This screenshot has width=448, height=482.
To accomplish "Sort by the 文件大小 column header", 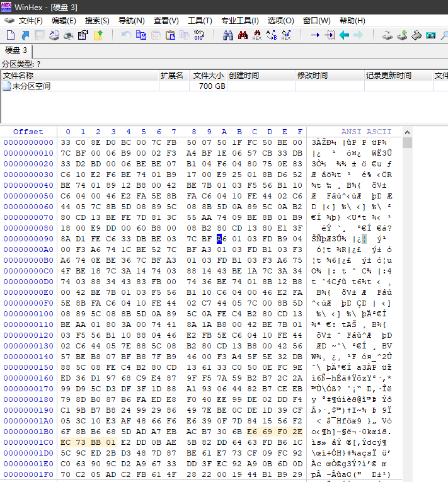I will click(x=209, y=76).
